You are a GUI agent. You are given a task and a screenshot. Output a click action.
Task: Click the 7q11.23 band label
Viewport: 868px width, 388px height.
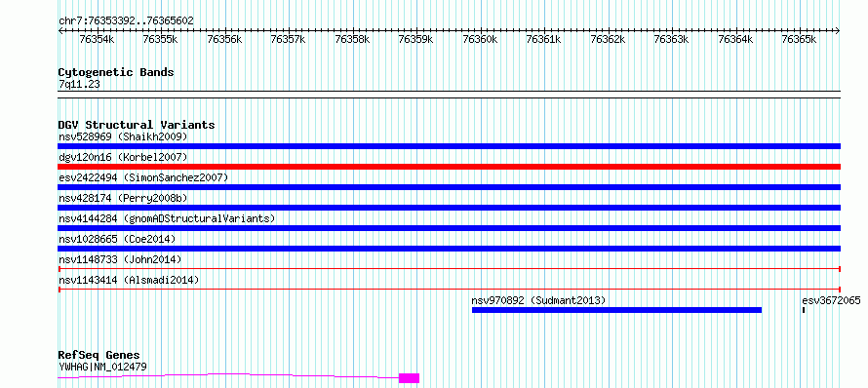pos(79,85)
